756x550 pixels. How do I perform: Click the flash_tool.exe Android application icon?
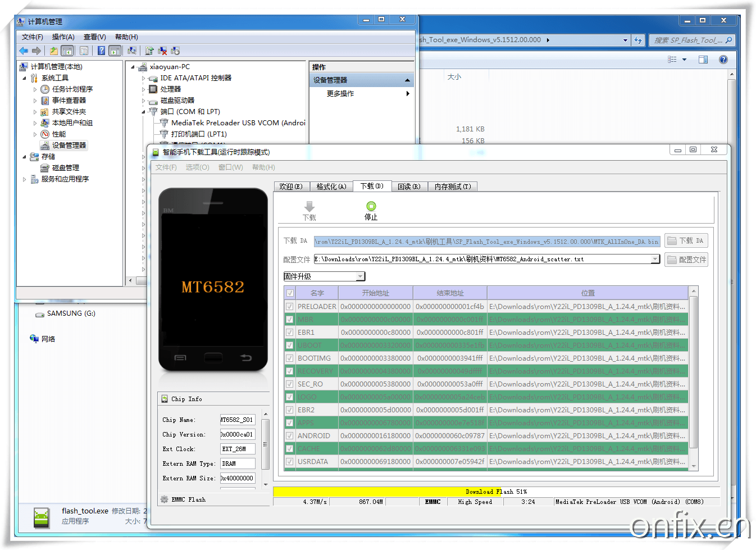pos(41,517)
